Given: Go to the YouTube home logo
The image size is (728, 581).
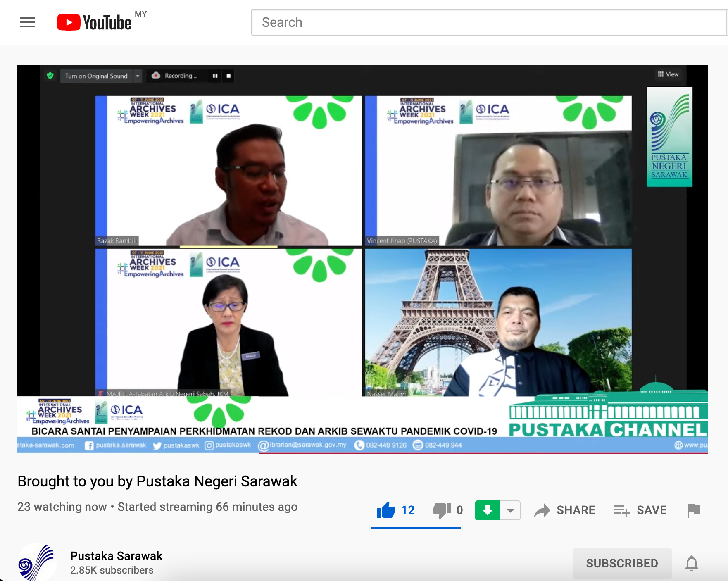Looking at the screenshot, I should coord(94,22).
